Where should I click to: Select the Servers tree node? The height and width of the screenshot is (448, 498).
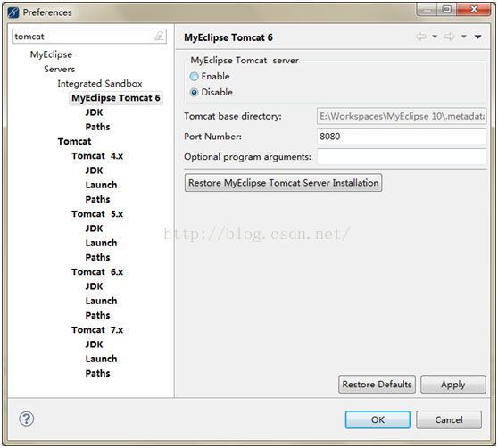click(60, 70)
